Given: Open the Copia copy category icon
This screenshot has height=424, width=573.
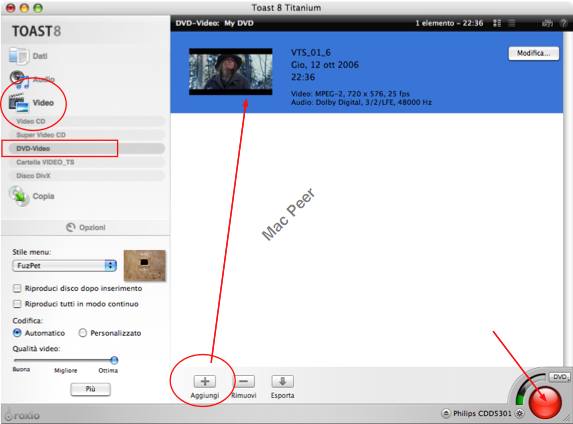Looking at the screenshot, I should [x=19, y=196].
